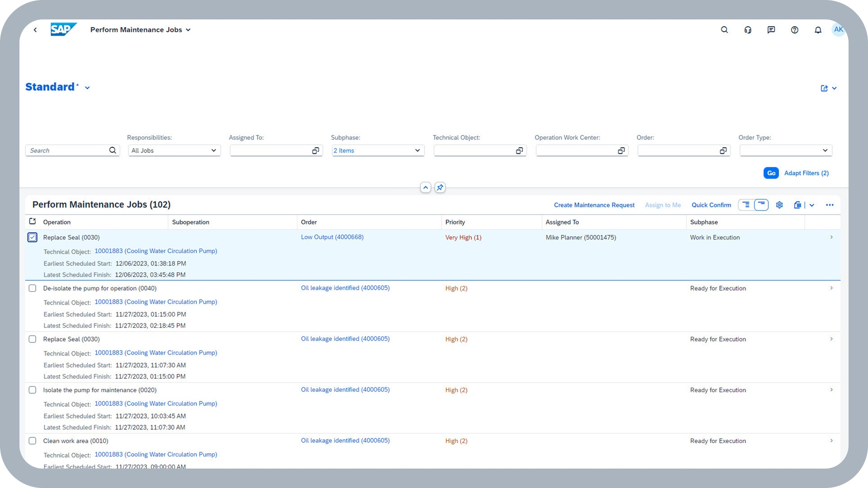Navigate into Clean work area row arrow

click(x=831, y=441)
